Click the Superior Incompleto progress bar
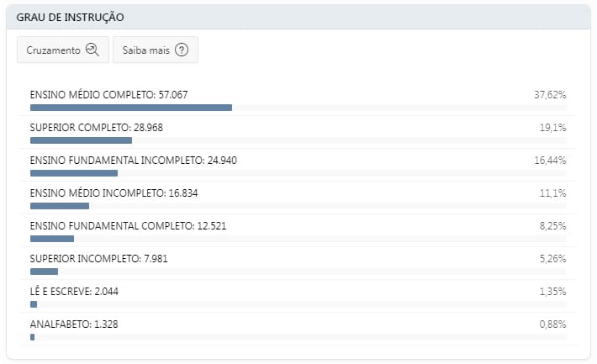This screenshot has width=597, height=364. (44, 271)
